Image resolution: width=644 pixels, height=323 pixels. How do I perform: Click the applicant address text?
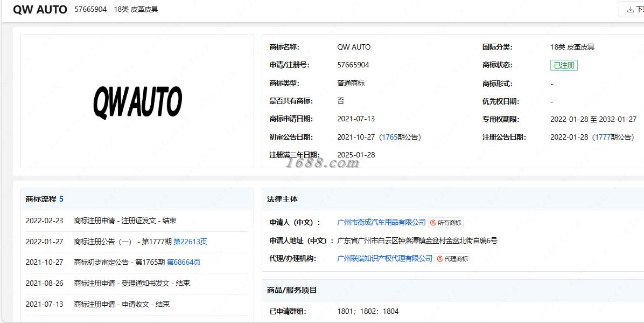(x=417, y=240)
